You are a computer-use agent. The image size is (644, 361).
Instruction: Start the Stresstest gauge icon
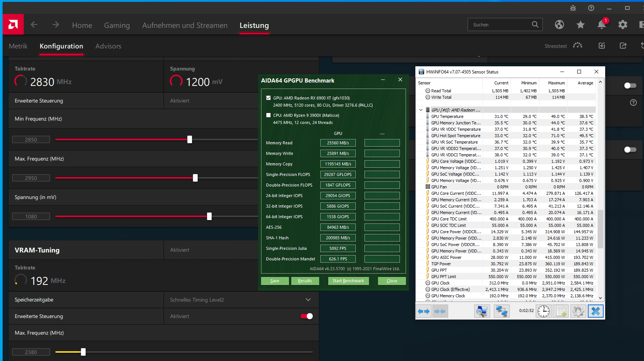(577, 46)
